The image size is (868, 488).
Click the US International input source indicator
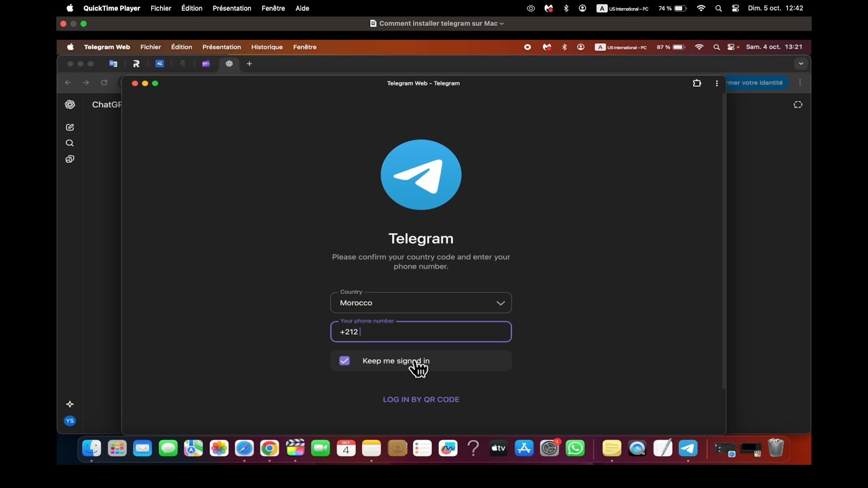622,8
